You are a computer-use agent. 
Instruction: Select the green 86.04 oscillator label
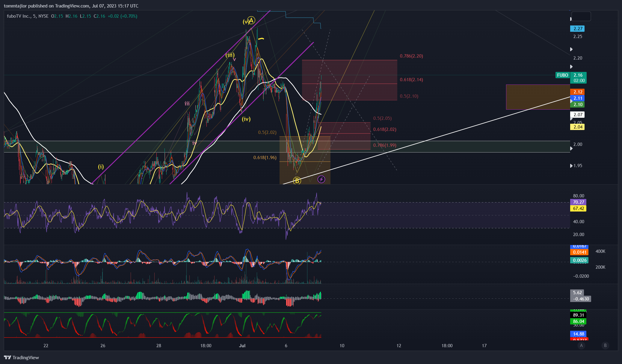tap(578, 321)
